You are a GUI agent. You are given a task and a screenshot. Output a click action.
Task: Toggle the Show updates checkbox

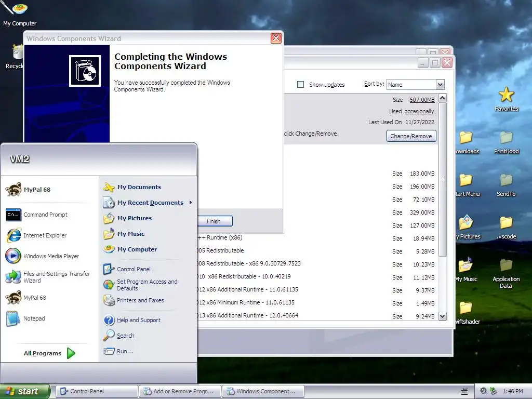click(301, 85)
